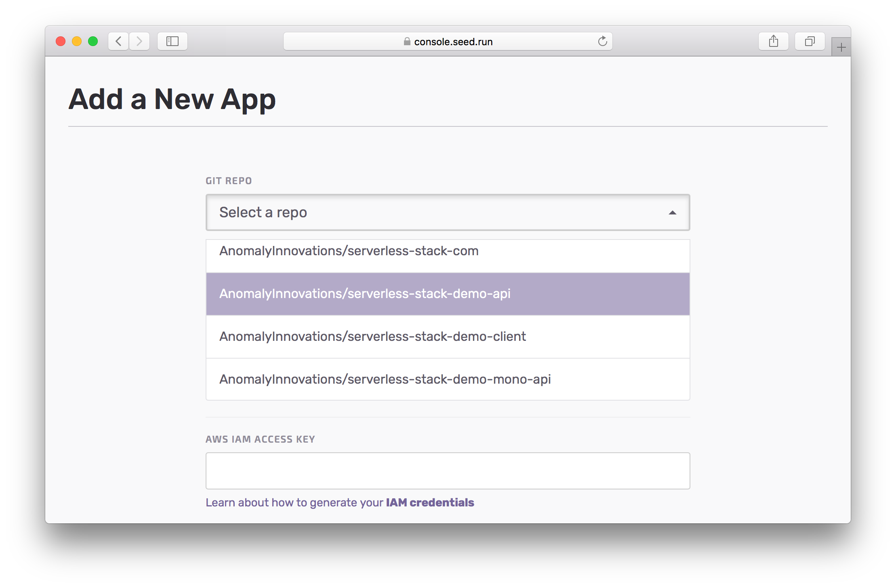Click the AWS IAM Access Key field

click(x=447, y=470)
